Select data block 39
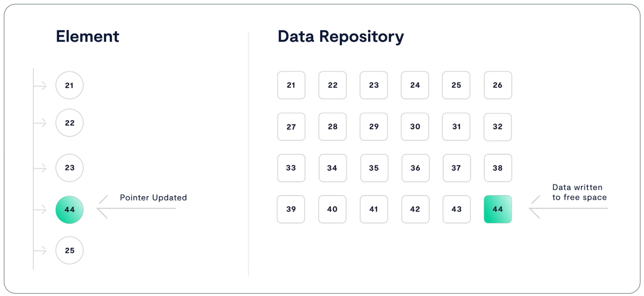This screenshot has width=644, height=296. coord(291,209)
